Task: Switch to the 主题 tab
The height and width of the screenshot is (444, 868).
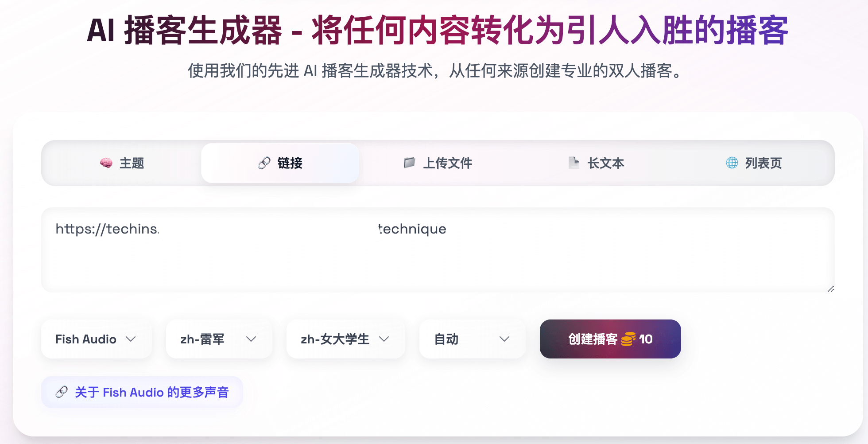Action: (x=122, y=163)
